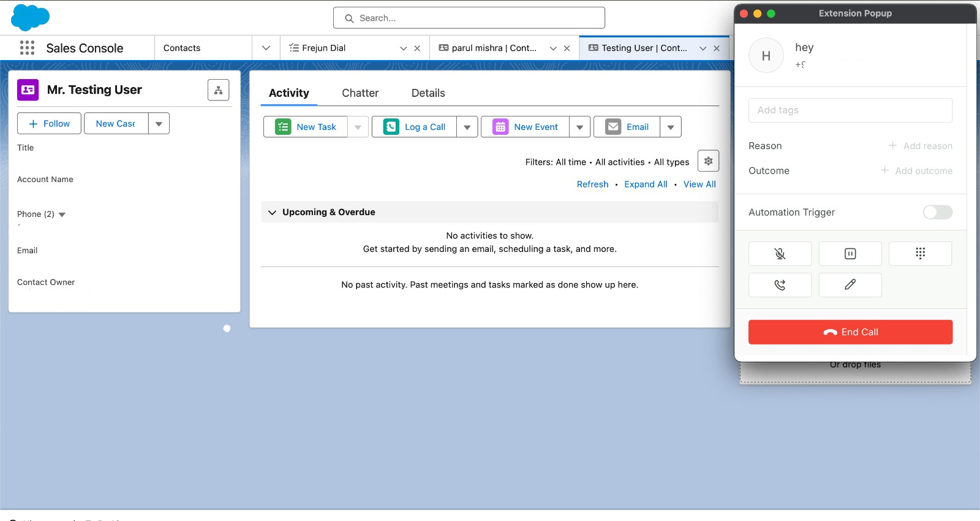The image size is (980, 521).
Task: Collapse Upcoming & Overdue section
Action: 272,212
